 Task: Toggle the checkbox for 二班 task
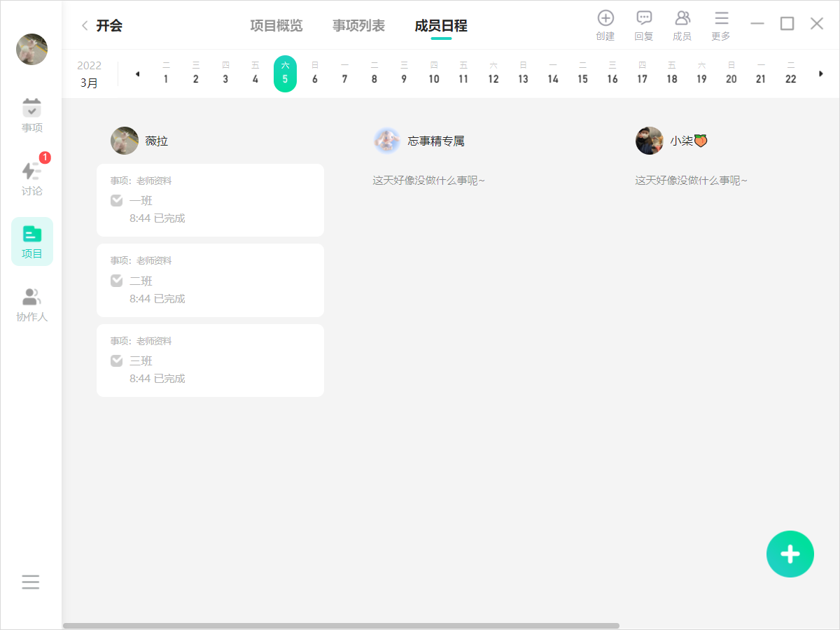coord(117,281)
